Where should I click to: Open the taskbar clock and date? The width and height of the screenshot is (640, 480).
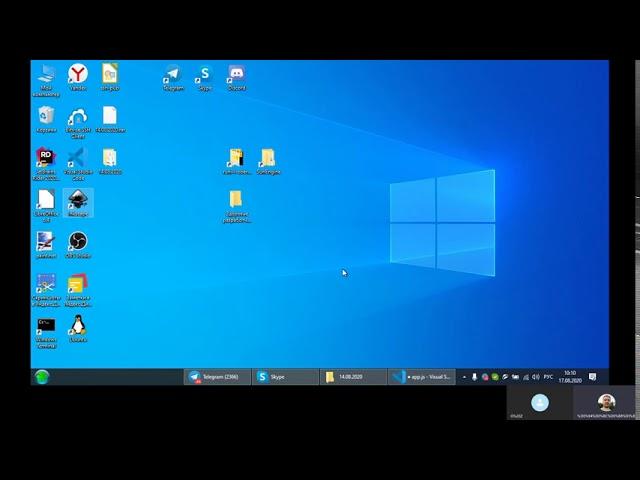click(570, 377)
